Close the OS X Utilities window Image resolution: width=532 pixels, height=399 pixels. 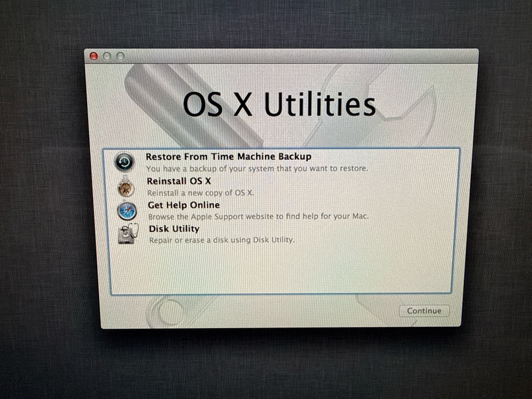tap(94, 56)
